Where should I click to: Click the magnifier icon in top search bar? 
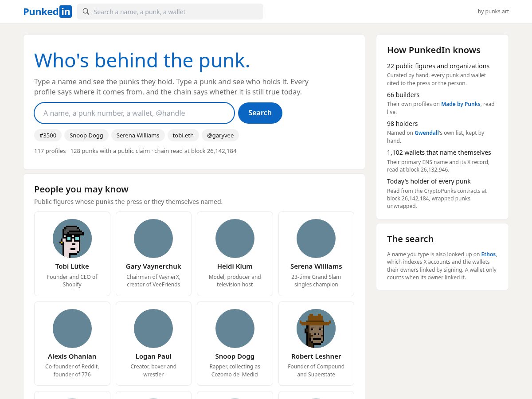point(86,12)
